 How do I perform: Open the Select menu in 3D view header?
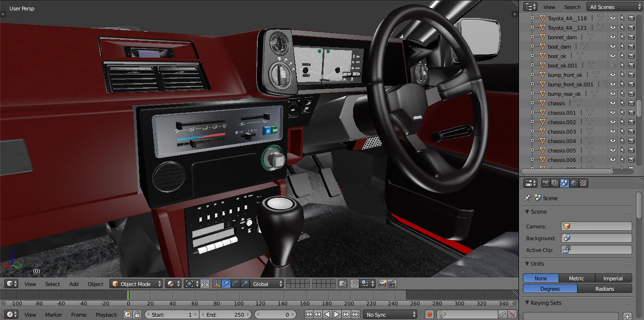pos(52,284)
